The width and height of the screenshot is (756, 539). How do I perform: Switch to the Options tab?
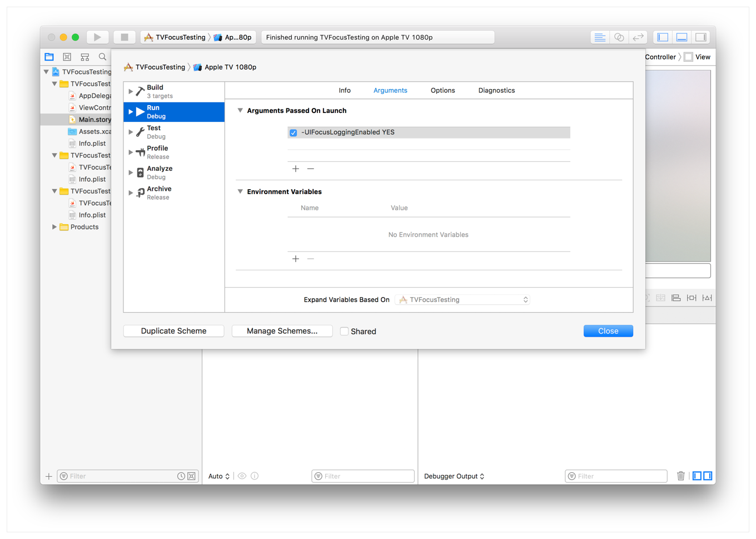pos(442,91)
